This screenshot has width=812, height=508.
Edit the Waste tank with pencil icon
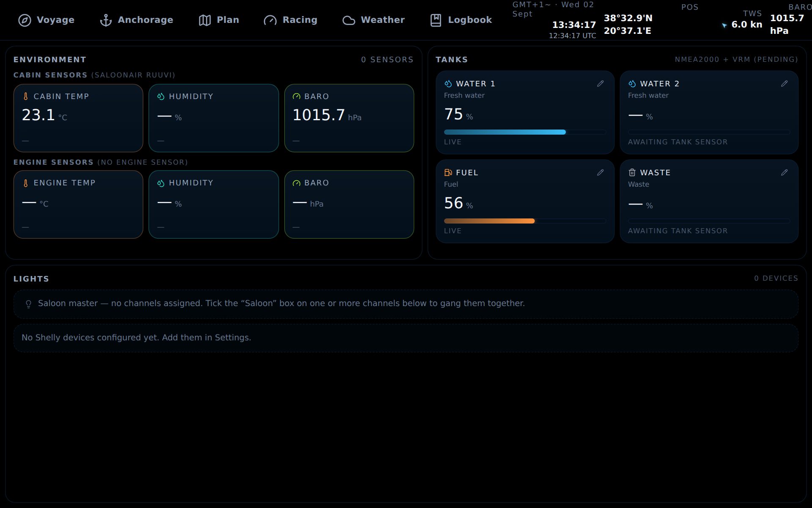pyautogui.click(x=784, y=173)
